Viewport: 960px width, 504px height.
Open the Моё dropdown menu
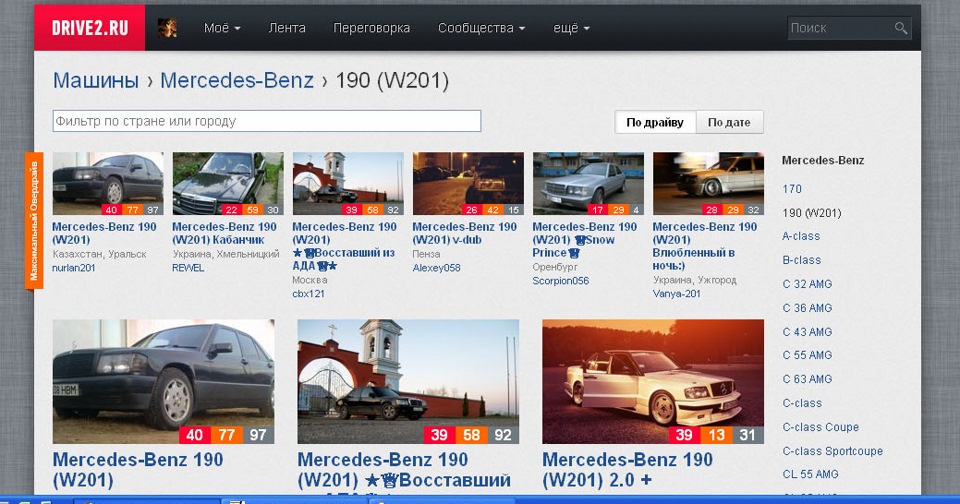coord(222,28)
